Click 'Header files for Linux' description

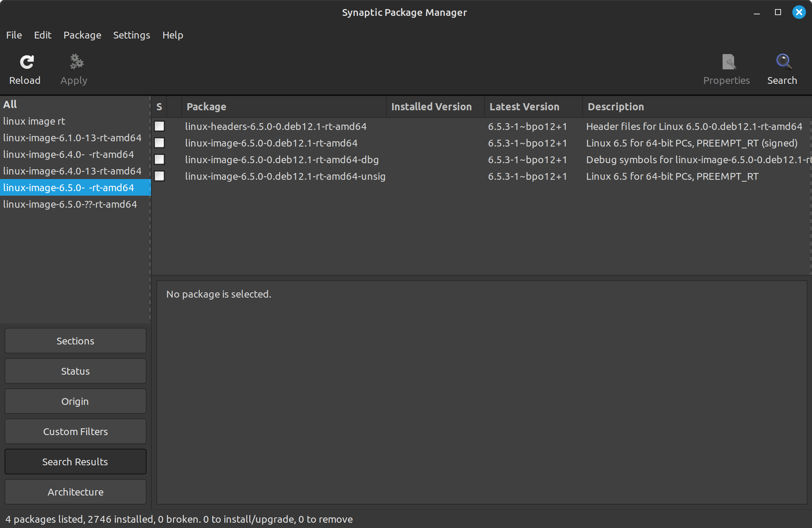694,127
